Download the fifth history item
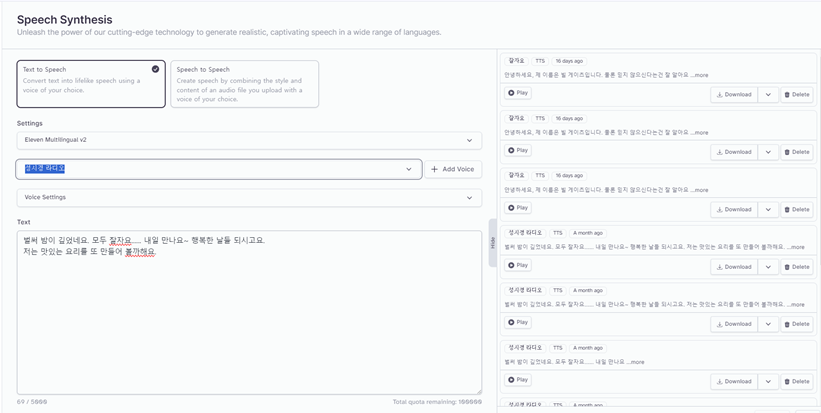Viewport: 821px width, 413px height. point(734,324)
